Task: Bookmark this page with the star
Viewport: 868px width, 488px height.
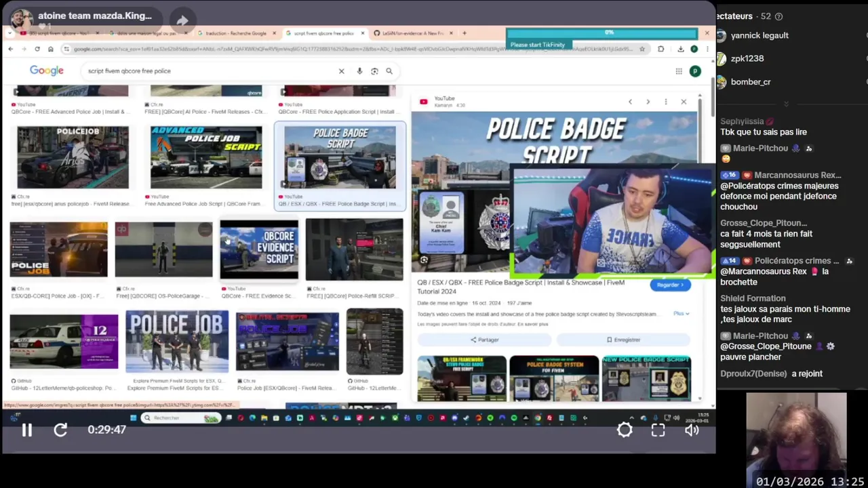Action: tap(642, 49)
